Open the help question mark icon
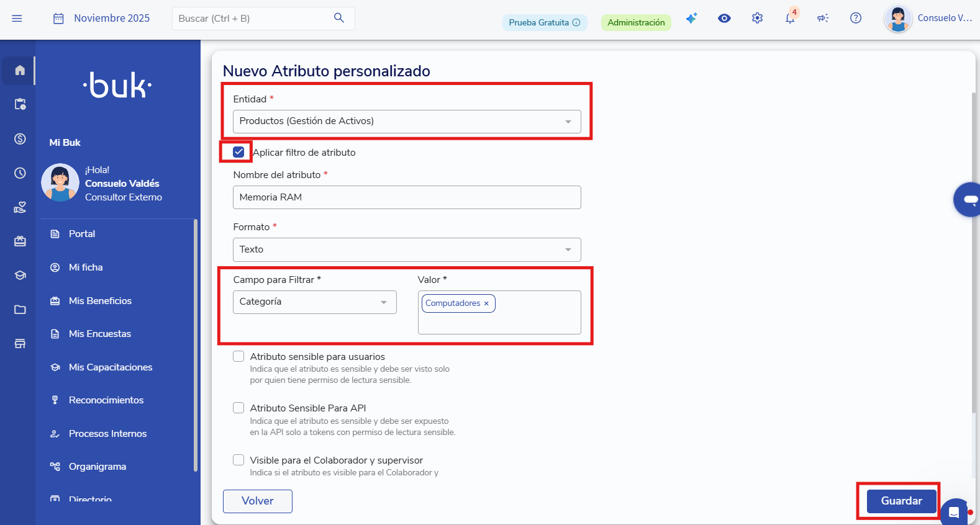Viewport: 980px width, 525px height. 856,19
